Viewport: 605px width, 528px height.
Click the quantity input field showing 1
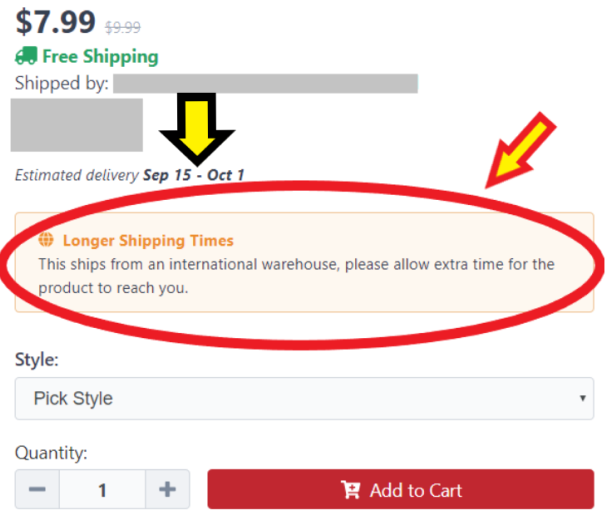102,489
